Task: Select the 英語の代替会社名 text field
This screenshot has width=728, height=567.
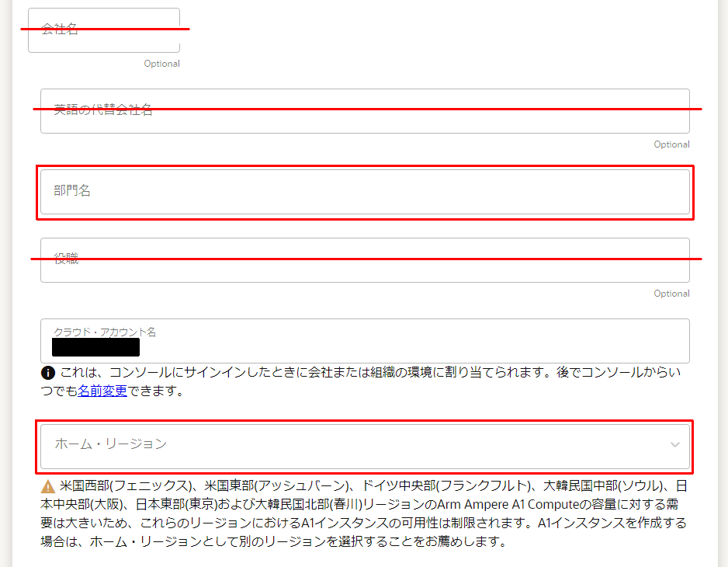Action: pos(365,111)
